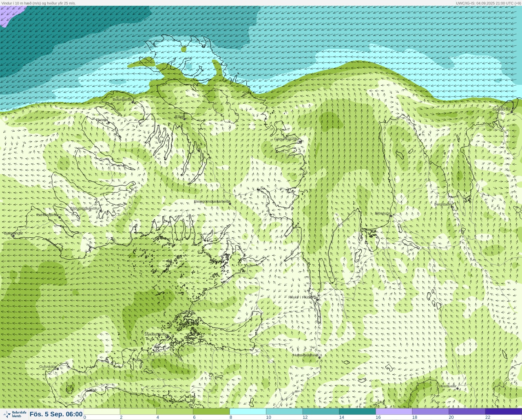522x420 pixels.
Task: Click the legend scale value 16
Action: point(378,417)
